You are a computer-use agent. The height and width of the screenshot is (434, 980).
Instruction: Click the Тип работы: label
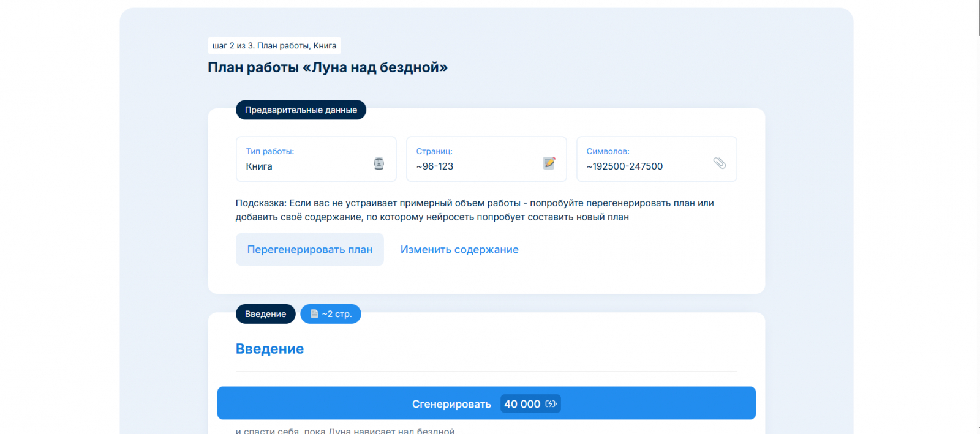270,151
